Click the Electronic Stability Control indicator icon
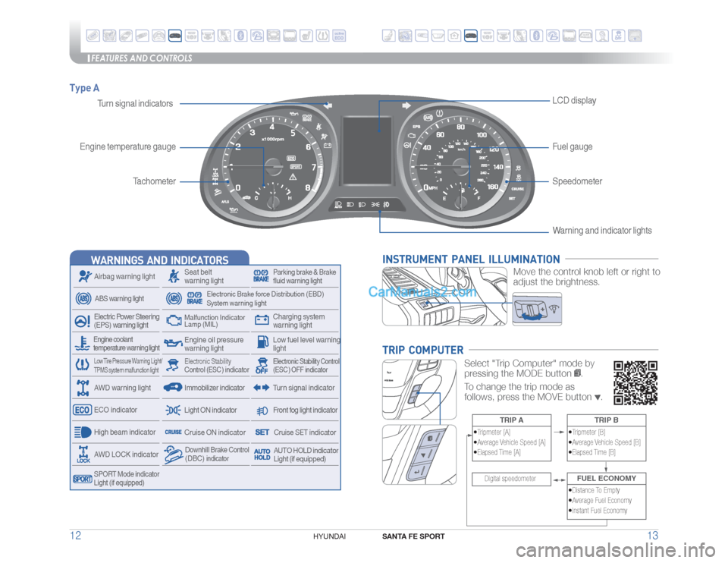Image resolution: width=728 pixels, height=563 pixels. [173, 365]
